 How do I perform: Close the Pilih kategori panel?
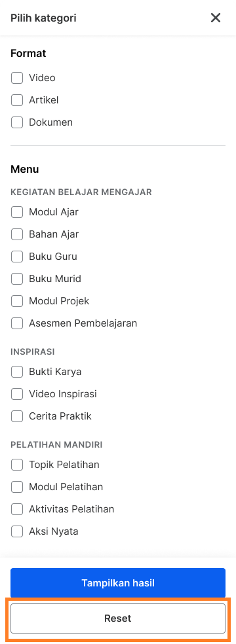pos(216,18)
